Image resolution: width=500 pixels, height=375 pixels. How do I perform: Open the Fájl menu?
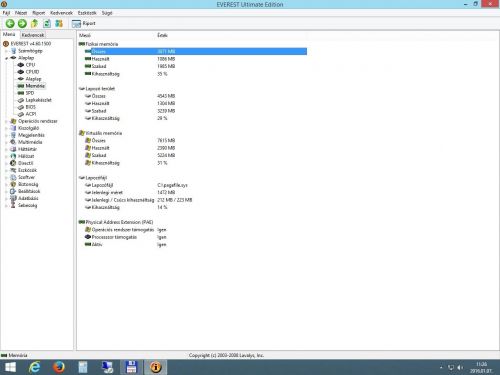pyautogui.click(x=6, y=13)
